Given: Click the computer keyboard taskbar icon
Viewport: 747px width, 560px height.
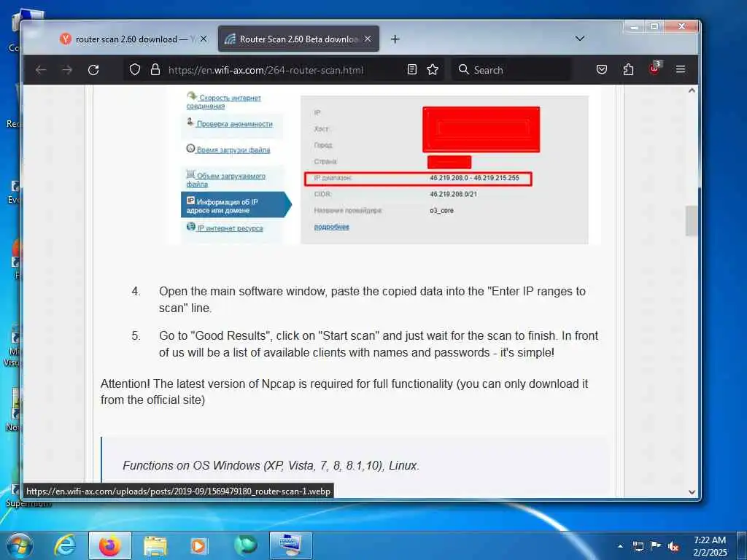Looking at the screenshot, I should click(290, 545).
